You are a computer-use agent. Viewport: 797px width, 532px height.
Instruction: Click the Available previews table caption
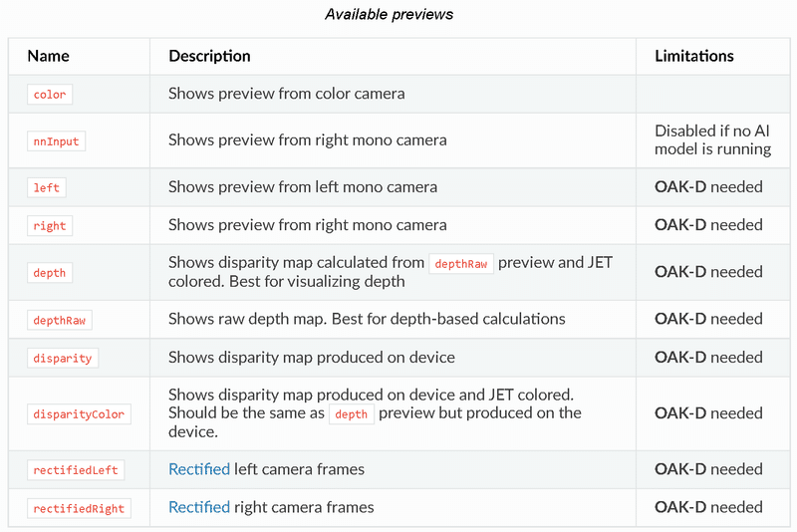[x=389, y=14]
